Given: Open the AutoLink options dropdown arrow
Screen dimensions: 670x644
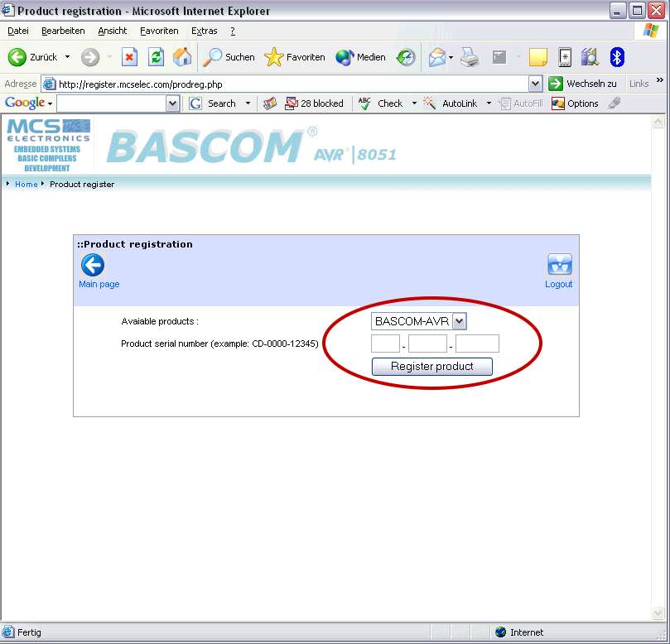Looking at the screenshot, I should tap(489, 103).
